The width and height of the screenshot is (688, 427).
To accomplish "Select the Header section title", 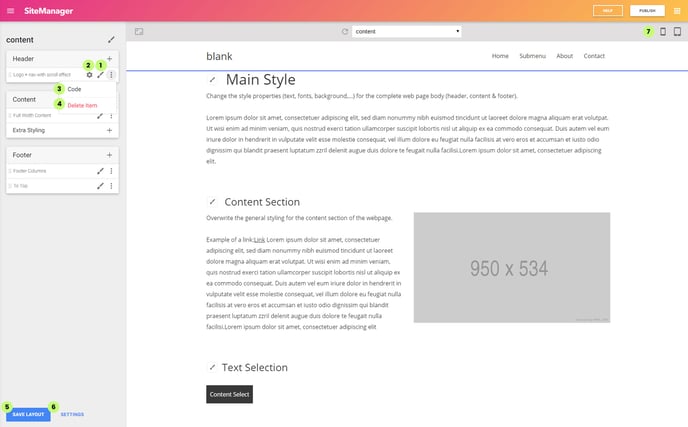I will [23, 59].
